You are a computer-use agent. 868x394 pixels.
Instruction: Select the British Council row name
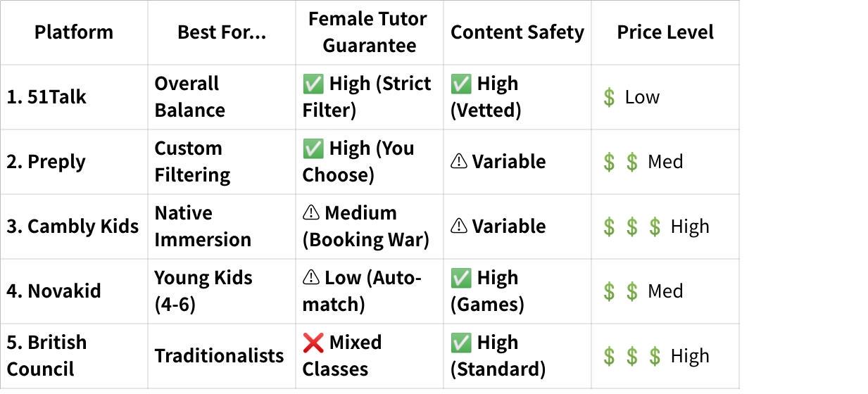click(46, 355)
